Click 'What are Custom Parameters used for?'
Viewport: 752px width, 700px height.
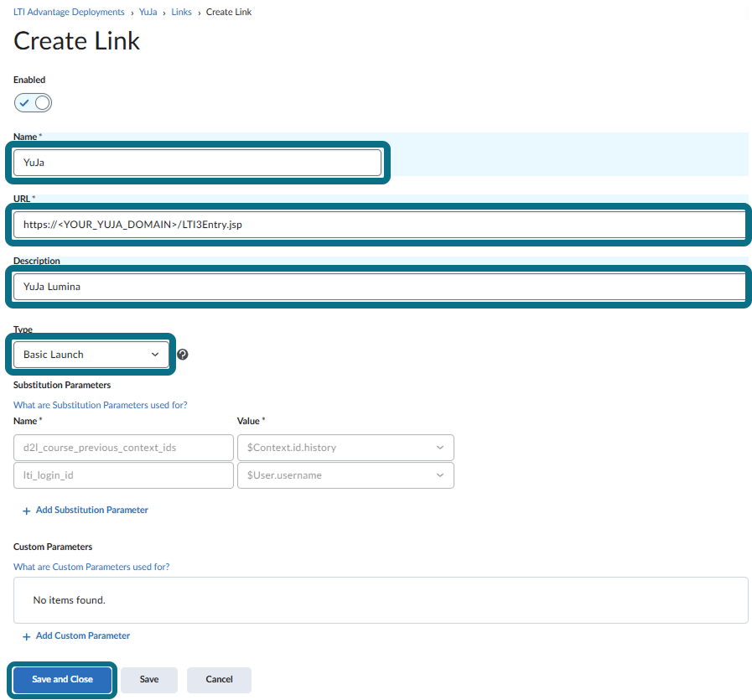click(91, 567)
